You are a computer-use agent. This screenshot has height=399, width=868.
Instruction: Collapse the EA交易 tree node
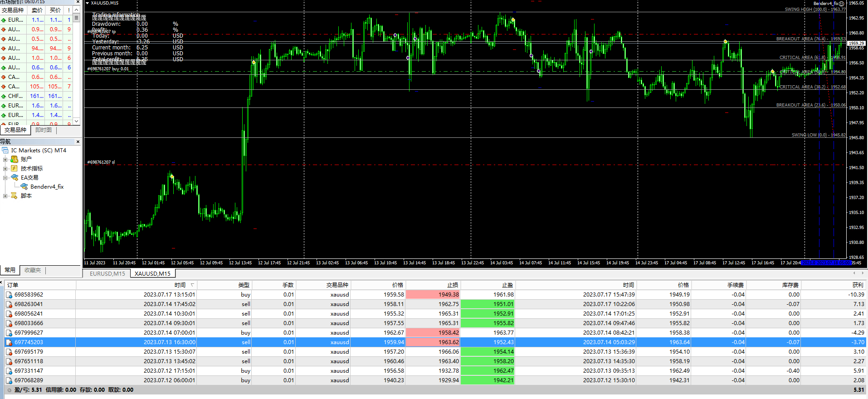tap(5, 178)
